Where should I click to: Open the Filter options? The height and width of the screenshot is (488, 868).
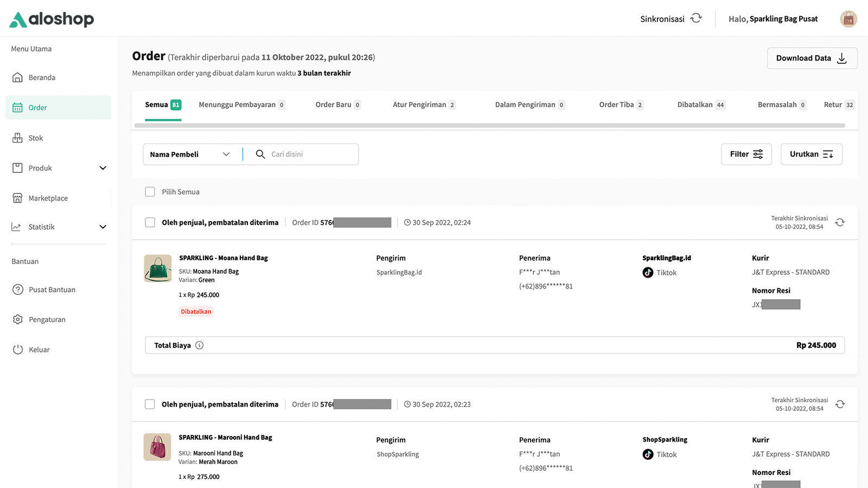(x=746, y=154)
